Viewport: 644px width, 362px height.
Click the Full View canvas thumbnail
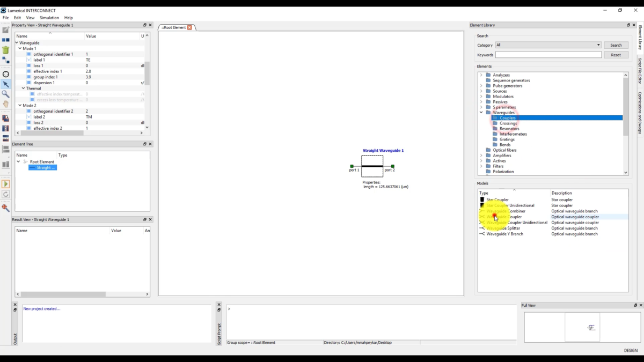pos(582,327)
